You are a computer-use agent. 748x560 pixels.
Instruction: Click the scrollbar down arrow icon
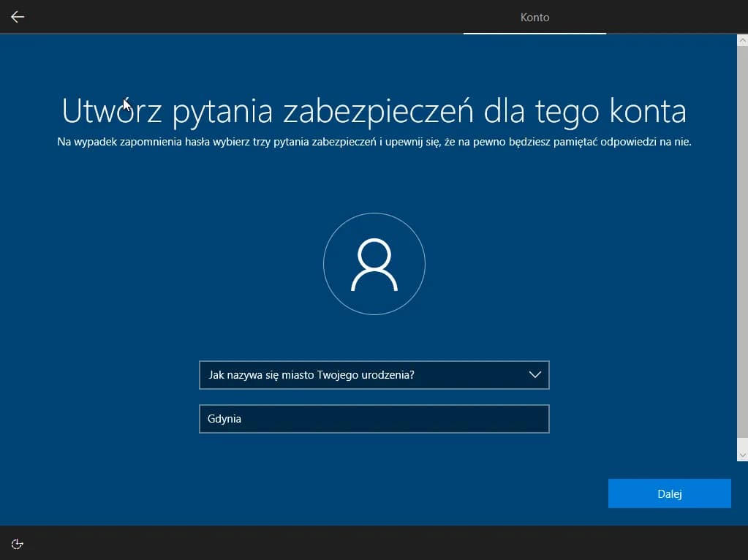coord(742,455)
